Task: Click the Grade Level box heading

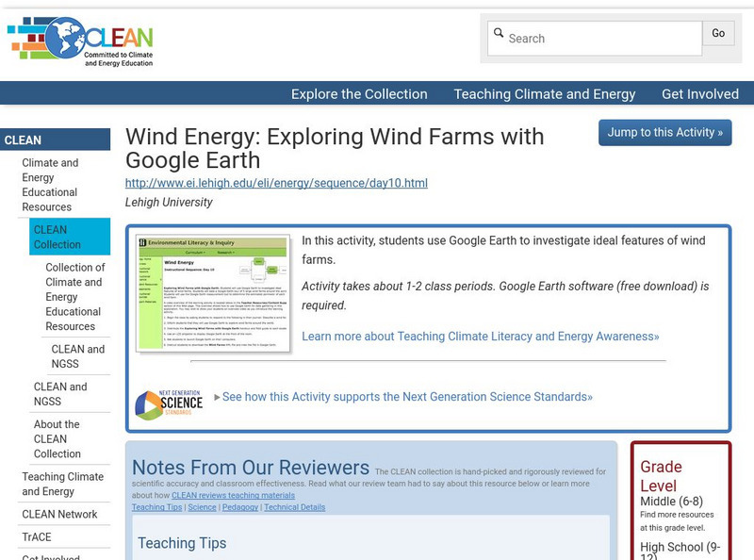Action: point(661,476)
